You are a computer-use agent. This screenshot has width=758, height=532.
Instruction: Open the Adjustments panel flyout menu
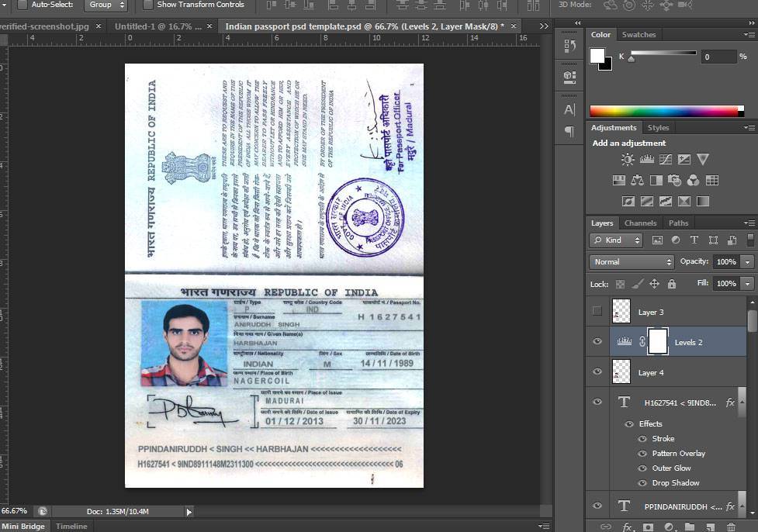click(x=749, y=127)
